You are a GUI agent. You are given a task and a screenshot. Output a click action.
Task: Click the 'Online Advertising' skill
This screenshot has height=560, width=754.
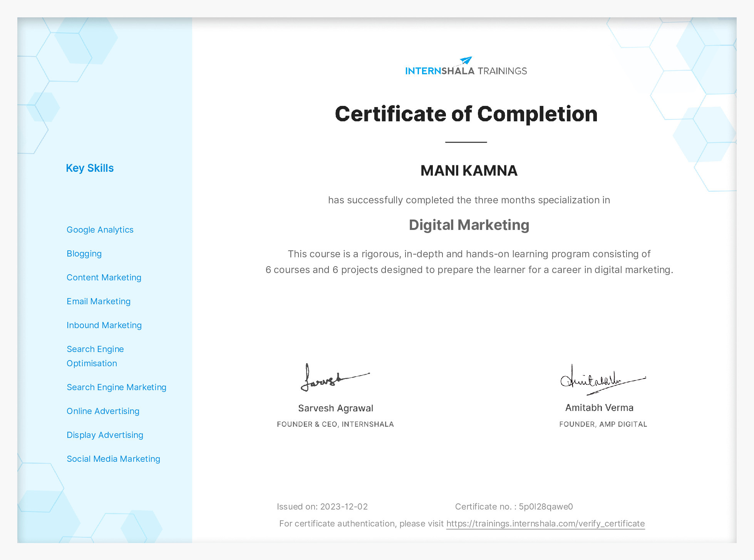coord(103,411)
